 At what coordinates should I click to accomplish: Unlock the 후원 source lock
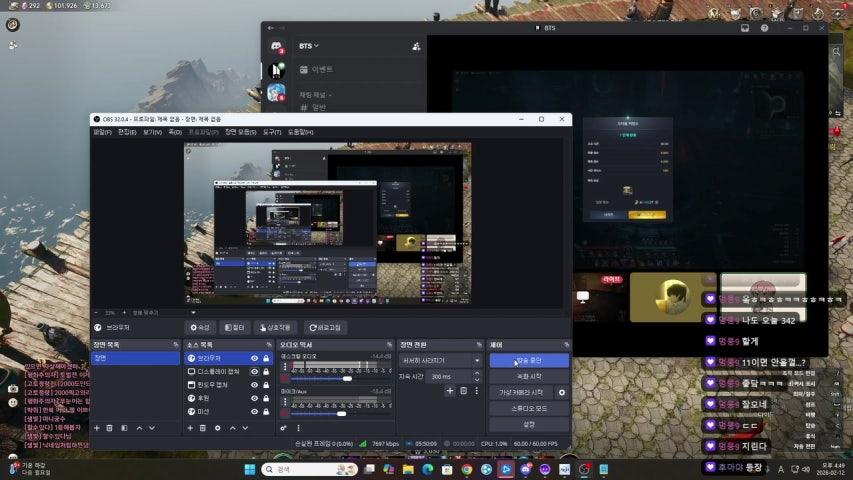point(266,398)
